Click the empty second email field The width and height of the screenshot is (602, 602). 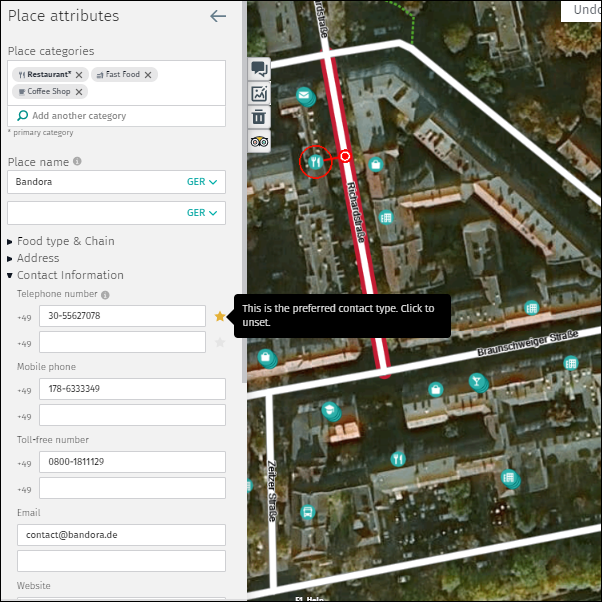click(x=121, y=561)
